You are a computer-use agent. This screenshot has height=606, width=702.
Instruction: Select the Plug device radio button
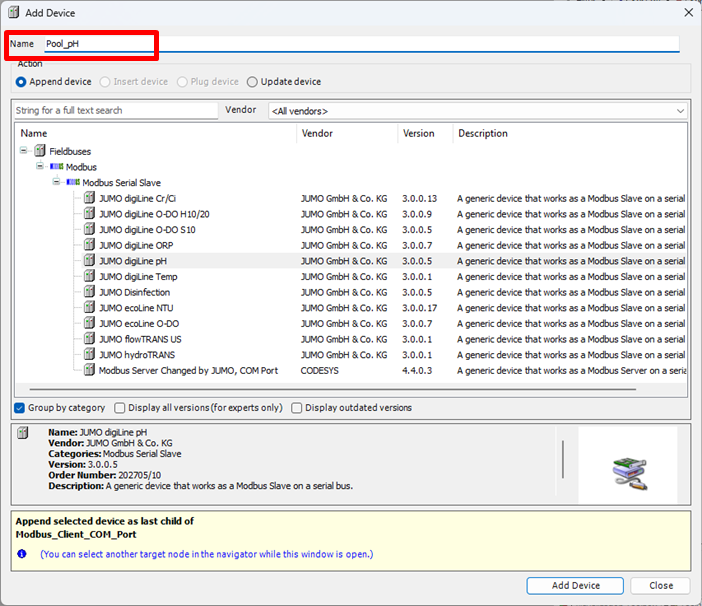pyautogui.click(x=182, y=82)
